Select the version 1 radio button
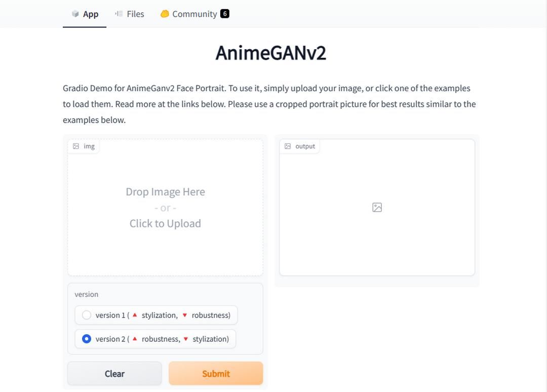Screen dimensions: 547x392 tap(87, 316)
